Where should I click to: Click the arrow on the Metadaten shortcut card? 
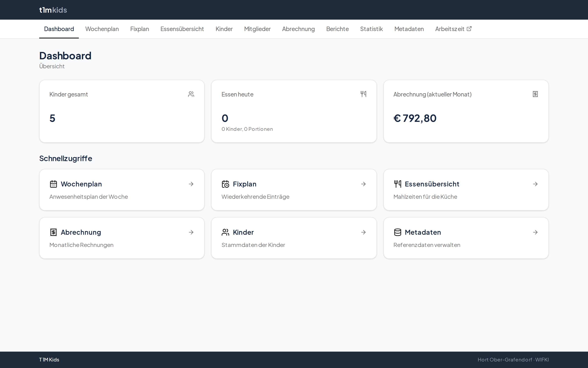[x=535, y=232]
